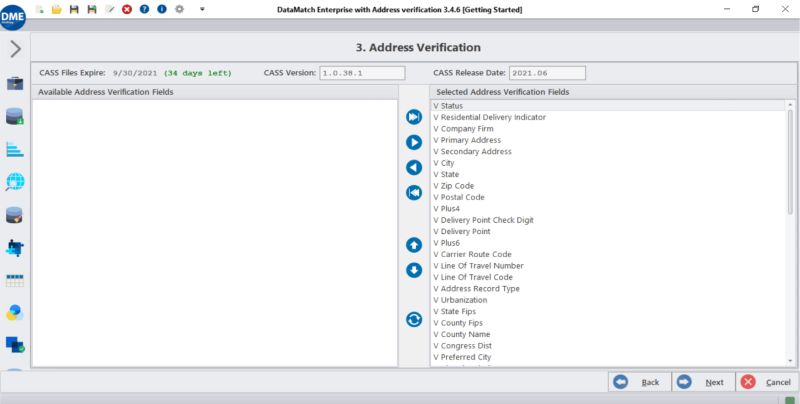The width and height of the screenshot is (800, 404).
Task: Select 'V Primary Address' field
Action: tap(608, 140)
